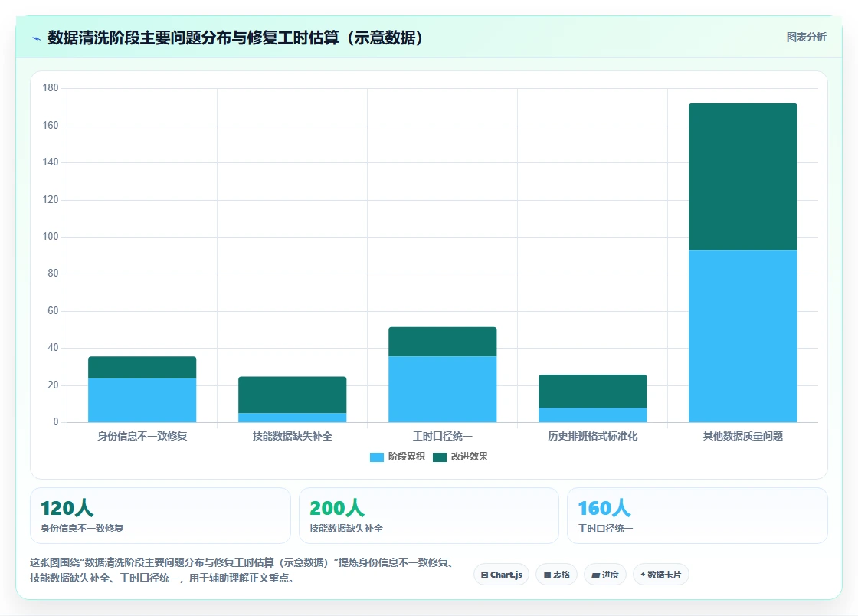The width and height of the screenshot is (858, 616).
Task: Click the dark green segment for 技能数据缺失补全
Action: (292, 395)
